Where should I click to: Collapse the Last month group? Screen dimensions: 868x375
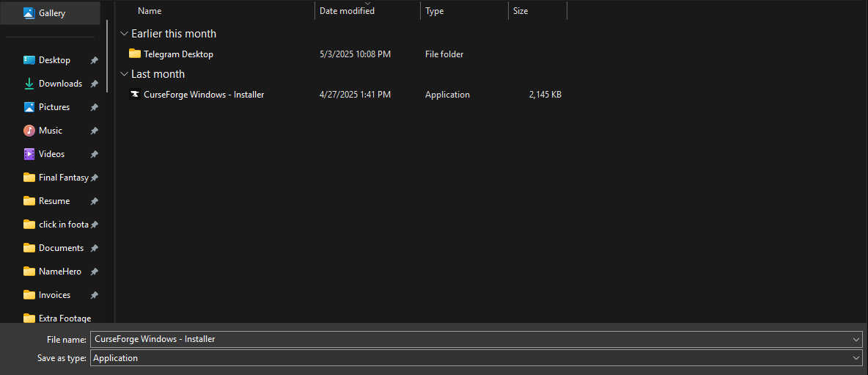(x=124, y=74)
